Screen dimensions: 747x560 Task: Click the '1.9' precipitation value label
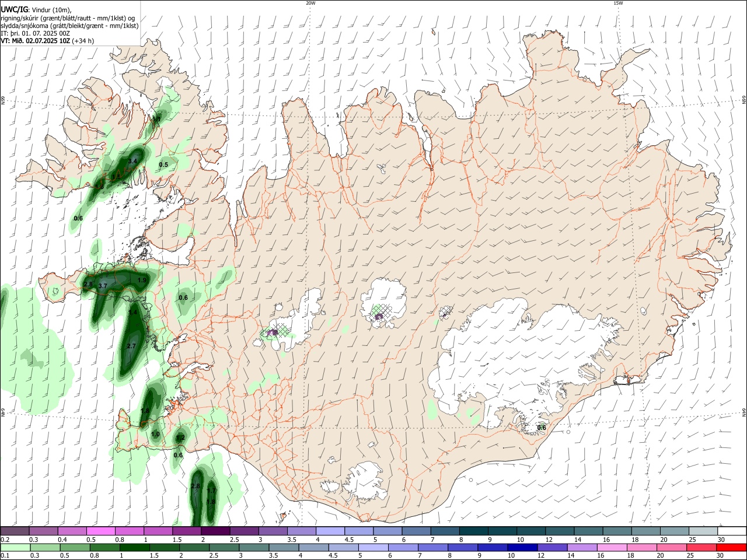(142, 281)
